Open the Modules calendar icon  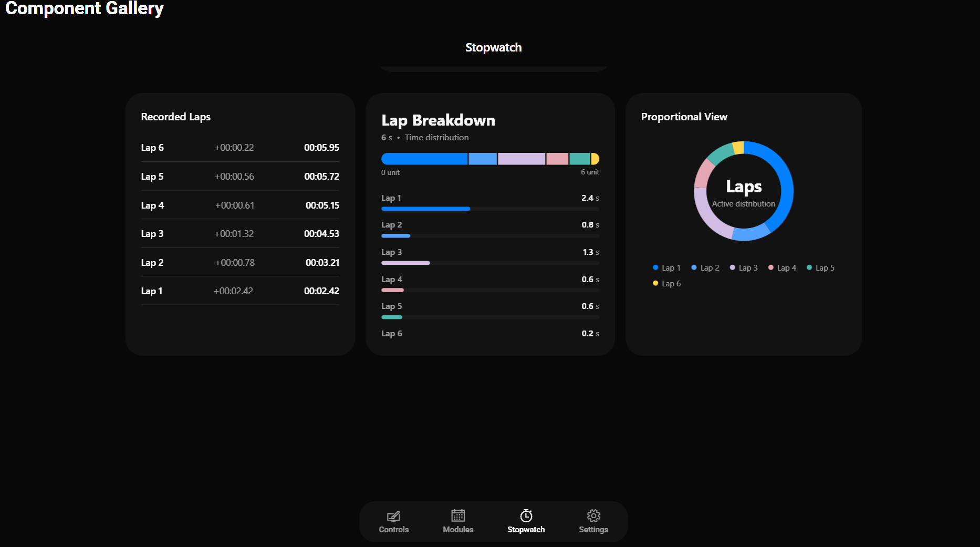pos(458,515)
